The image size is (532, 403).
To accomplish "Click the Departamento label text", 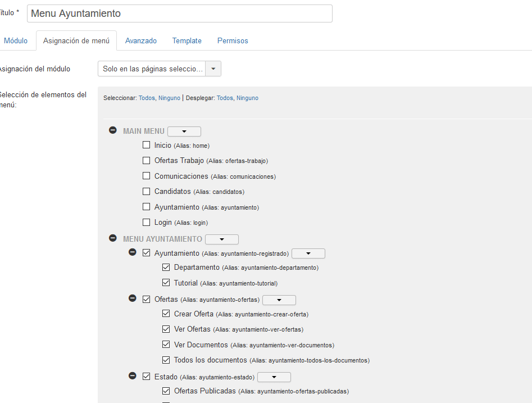I will coord(197,268).
